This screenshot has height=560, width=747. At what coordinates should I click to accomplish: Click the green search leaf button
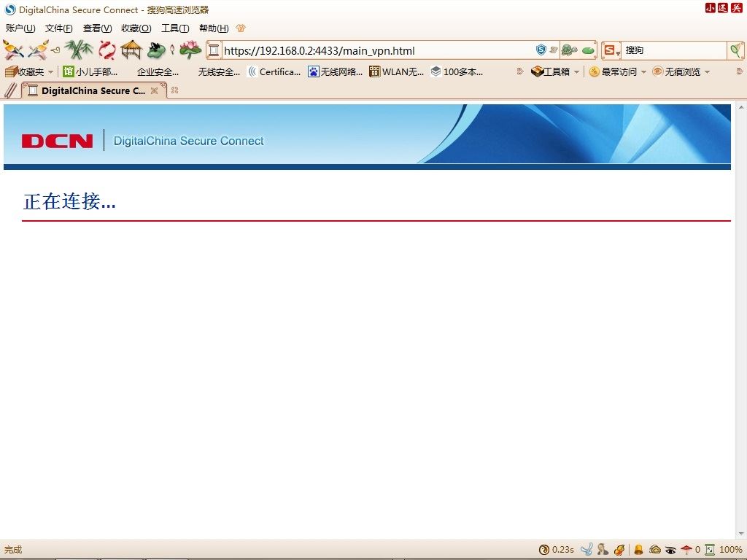click(736, 50)
